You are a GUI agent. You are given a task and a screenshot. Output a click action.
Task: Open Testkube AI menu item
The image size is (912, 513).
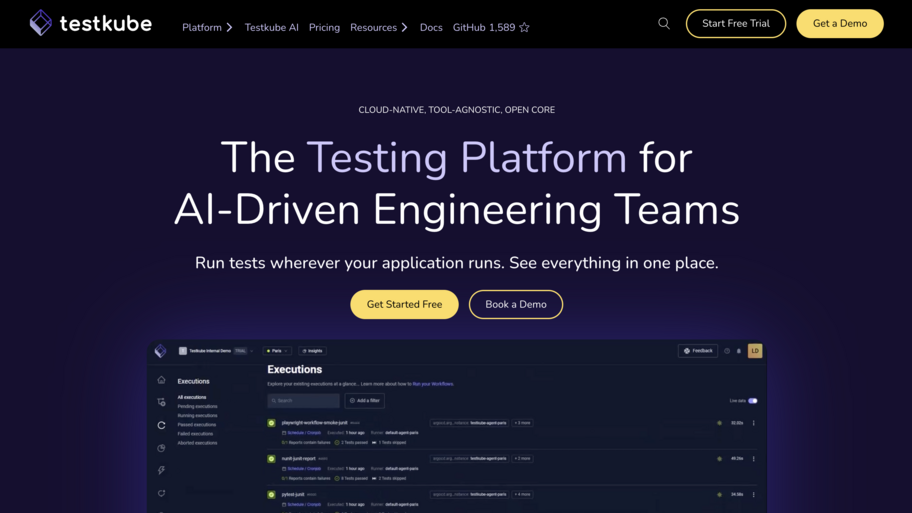coord(272,27)
